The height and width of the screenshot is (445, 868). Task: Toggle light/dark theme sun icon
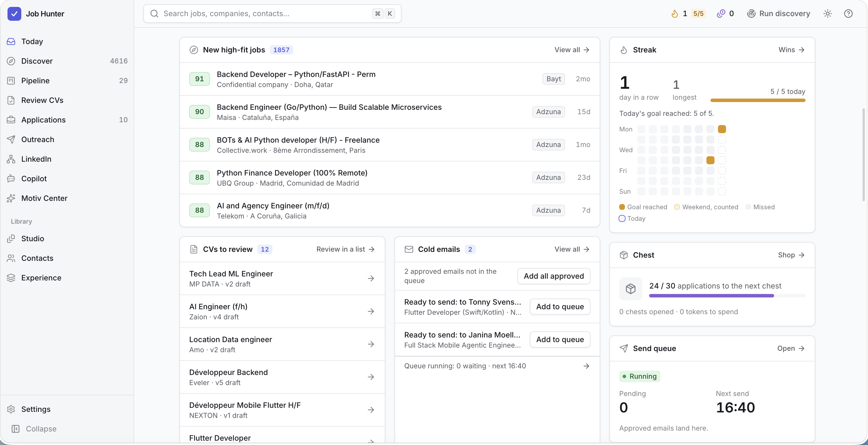[828, 14]
